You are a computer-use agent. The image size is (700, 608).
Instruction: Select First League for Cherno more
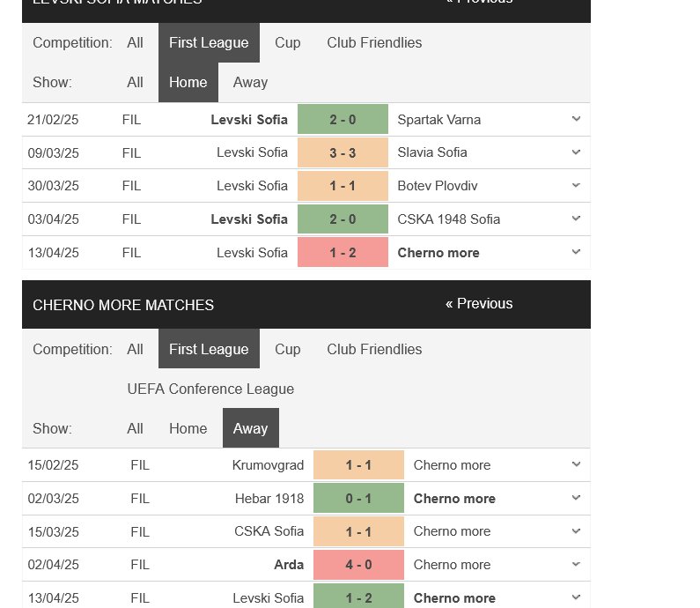click(x=209, y=349)
